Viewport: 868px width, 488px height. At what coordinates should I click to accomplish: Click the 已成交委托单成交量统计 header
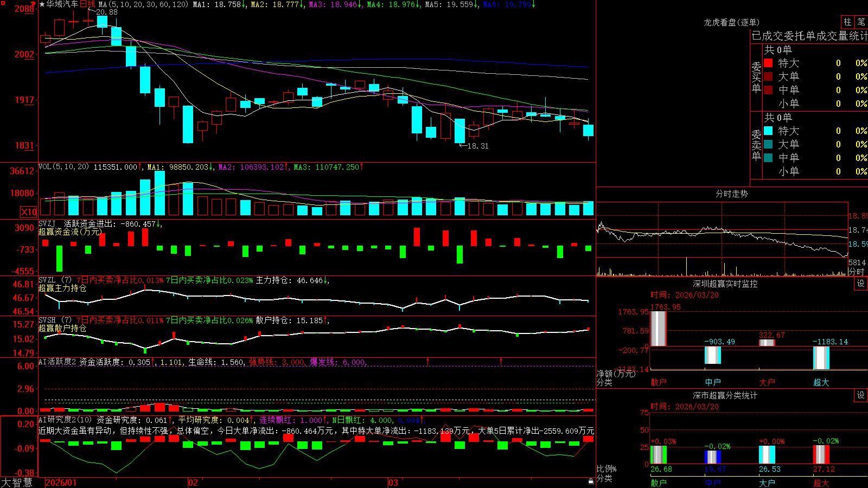coord(809,36)
